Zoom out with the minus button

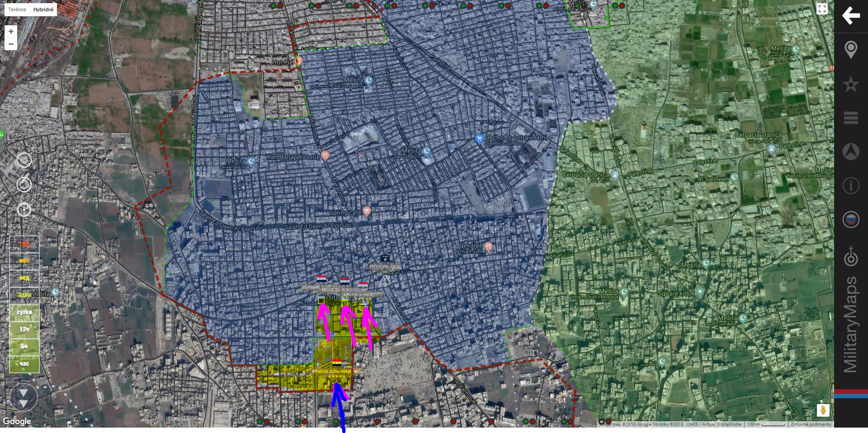coord(11,44)
